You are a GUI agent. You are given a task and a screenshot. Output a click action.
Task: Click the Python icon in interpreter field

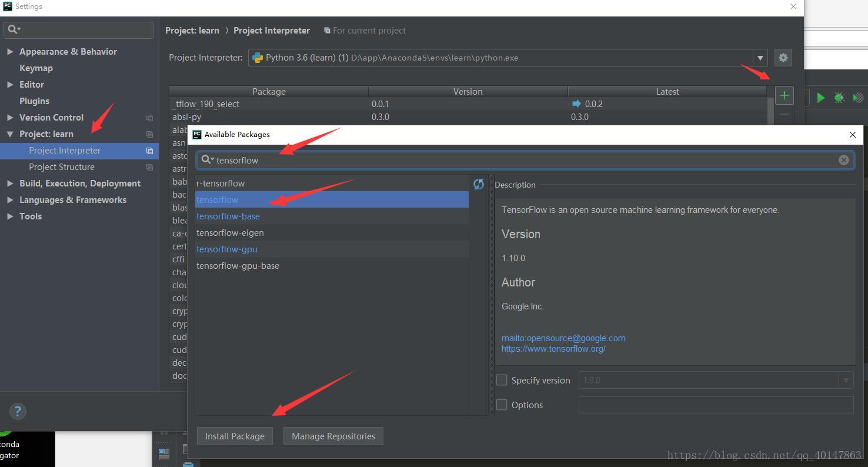tap(257, 58)
